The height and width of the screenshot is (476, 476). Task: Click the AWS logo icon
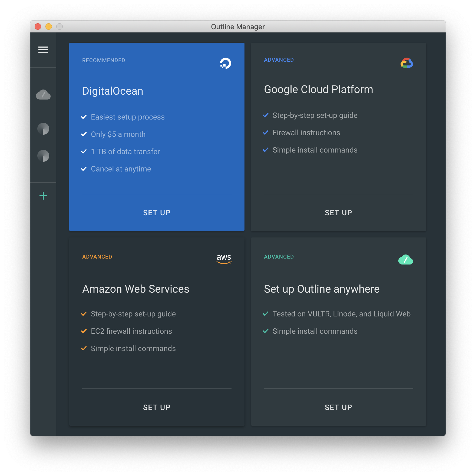(x=224, y=259)
